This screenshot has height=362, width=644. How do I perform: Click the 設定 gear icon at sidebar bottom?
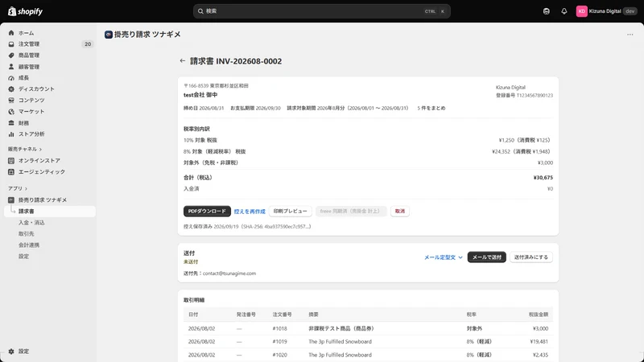(x=11, y=352)
